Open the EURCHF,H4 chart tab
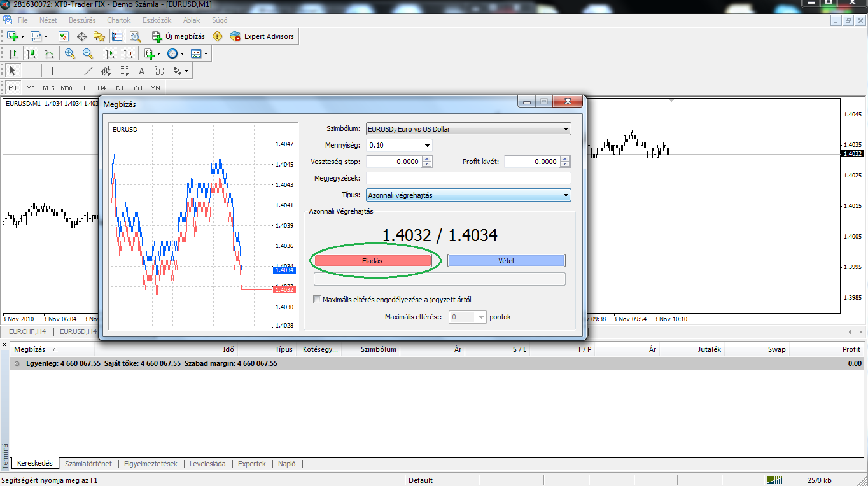Image resolution: width=868 pixels, height=486 pixels. [27, 331]
